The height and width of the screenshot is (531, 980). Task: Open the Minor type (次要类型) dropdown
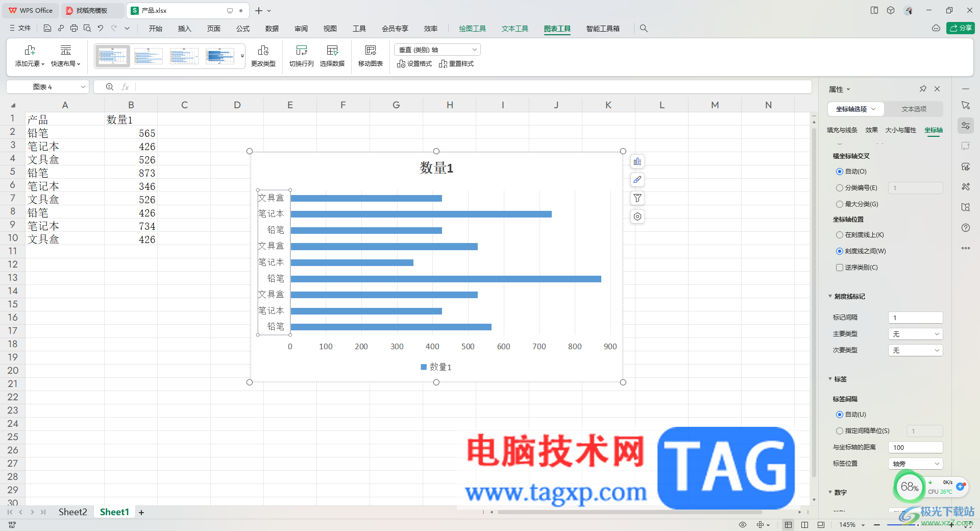click(916, 350)
